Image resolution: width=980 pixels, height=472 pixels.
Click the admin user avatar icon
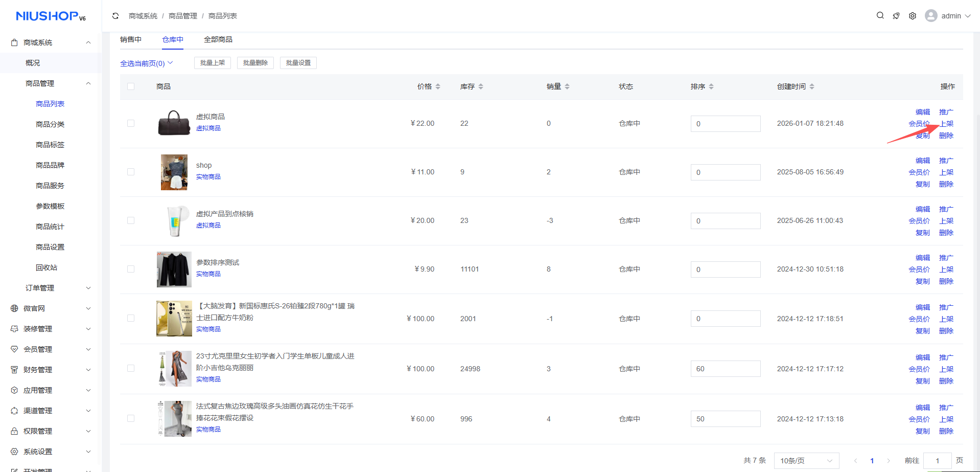pos(931,16)
